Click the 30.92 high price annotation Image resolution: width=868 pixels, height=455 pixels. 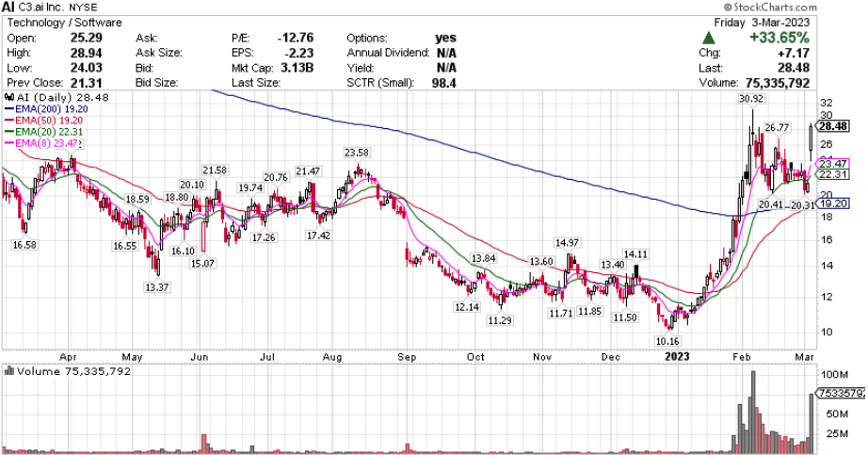click(750, 98)
